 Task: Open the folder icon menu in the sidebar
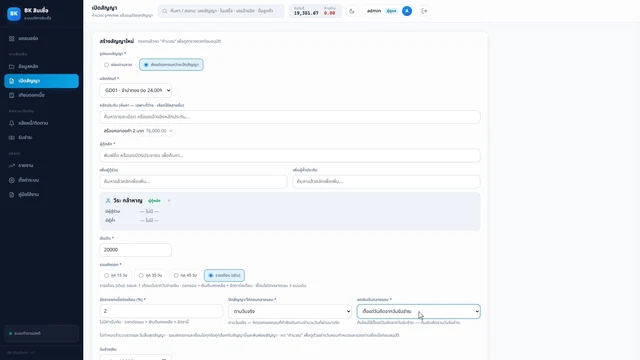click(11, 66)
